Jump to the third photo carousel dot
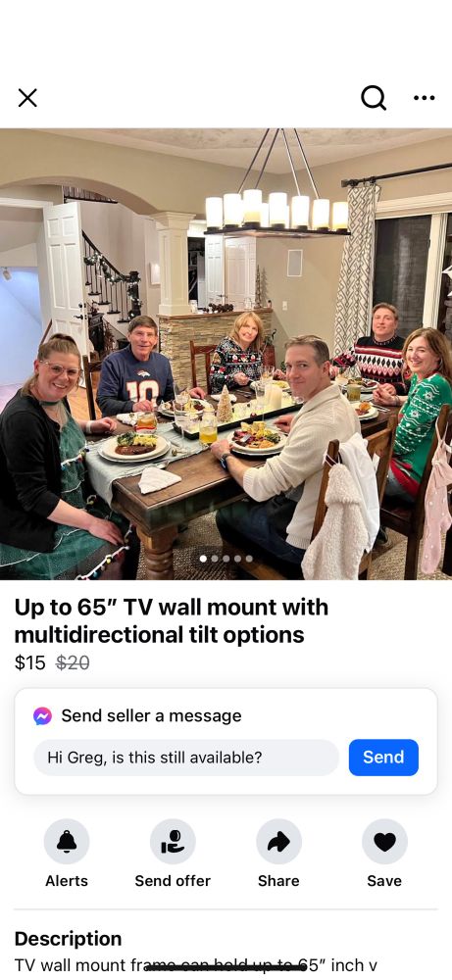Viewport: 452px width, 980px height. click(226, 559)
